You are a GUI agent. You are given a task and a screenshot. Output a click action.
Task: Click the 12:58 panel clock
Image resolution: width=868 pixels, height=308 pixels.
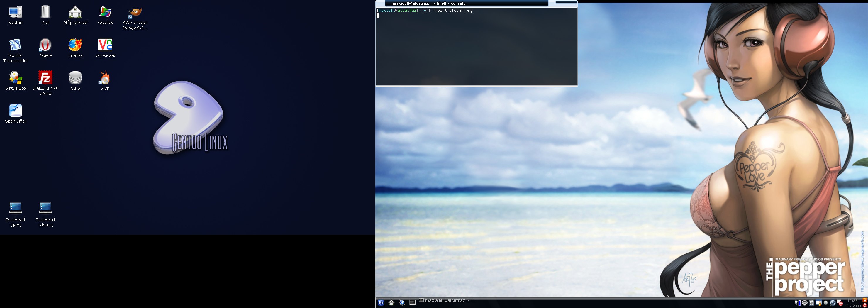852,301
